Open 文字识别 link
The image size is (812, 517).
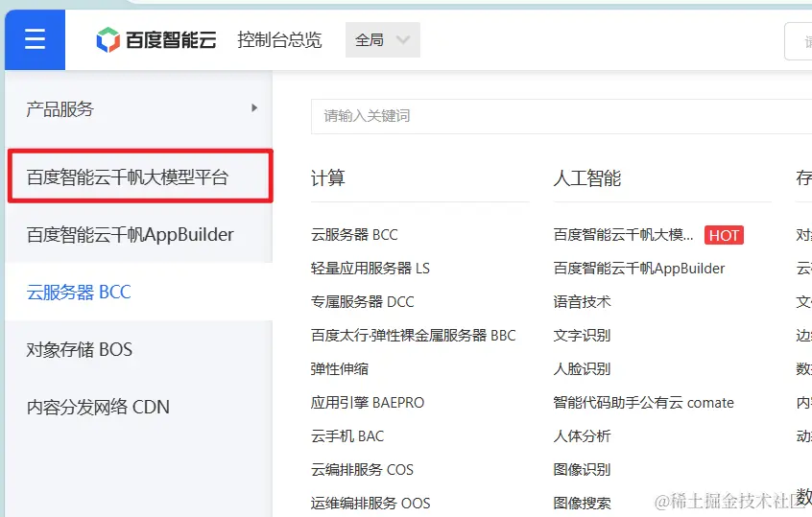582,336
